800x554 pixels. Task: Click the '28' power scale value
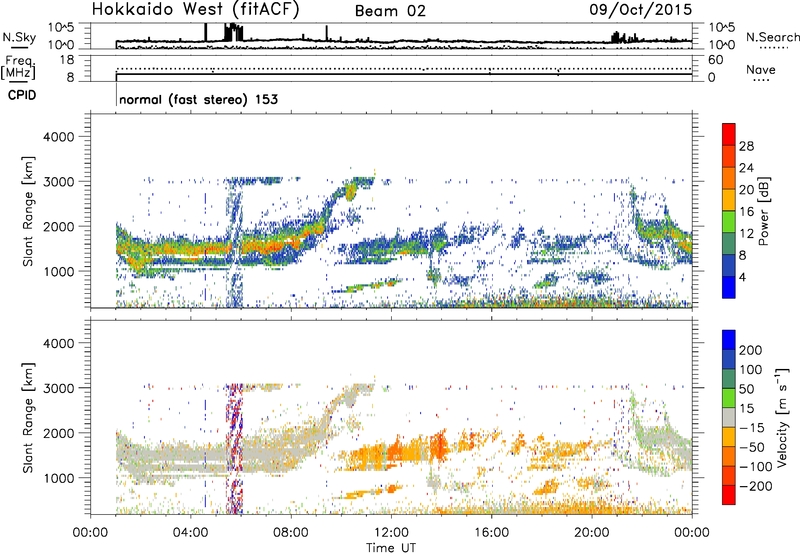746,146
